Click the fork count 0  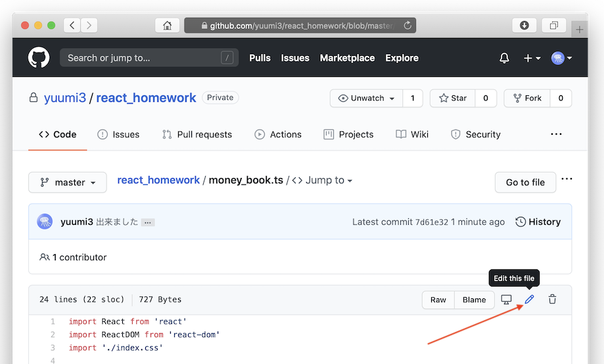coord(561,98)
